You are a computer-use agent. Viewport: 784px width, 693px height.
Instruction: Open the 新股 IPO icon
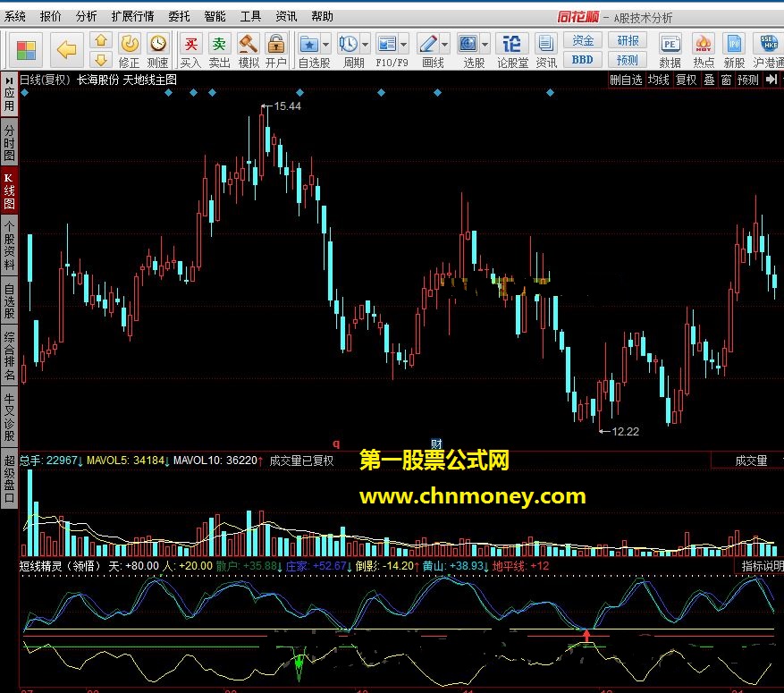point(734,50)
